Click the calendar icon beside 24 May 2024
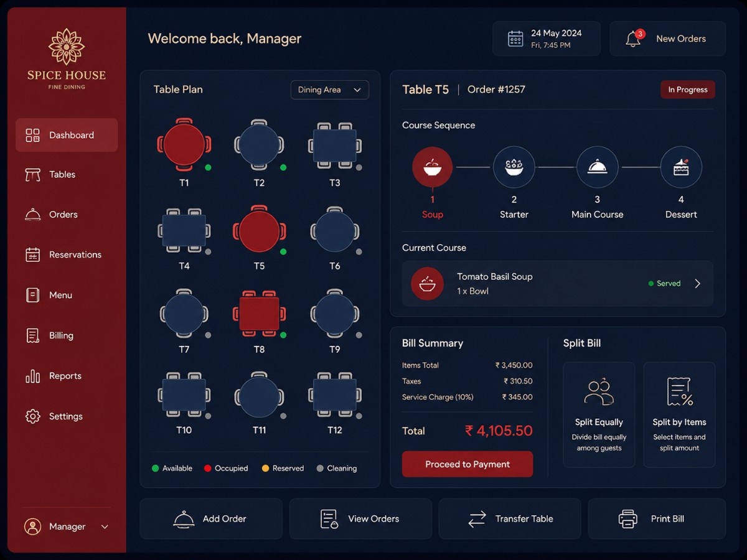747x560 pixels. pos(515,39)
